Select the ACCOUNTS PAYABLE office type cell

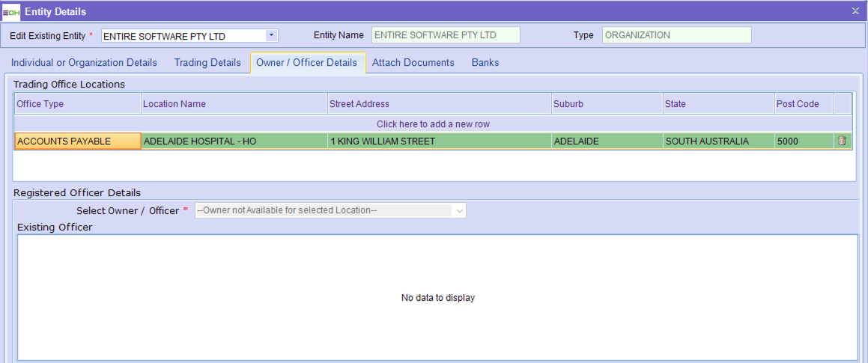point(77,141)
